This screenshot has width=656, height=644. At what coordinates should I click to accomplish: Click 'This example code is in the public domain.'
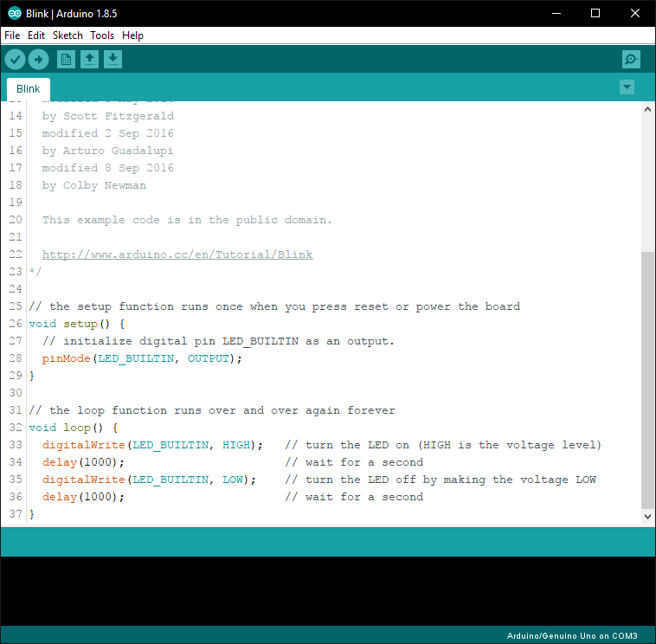coord(187,220)
